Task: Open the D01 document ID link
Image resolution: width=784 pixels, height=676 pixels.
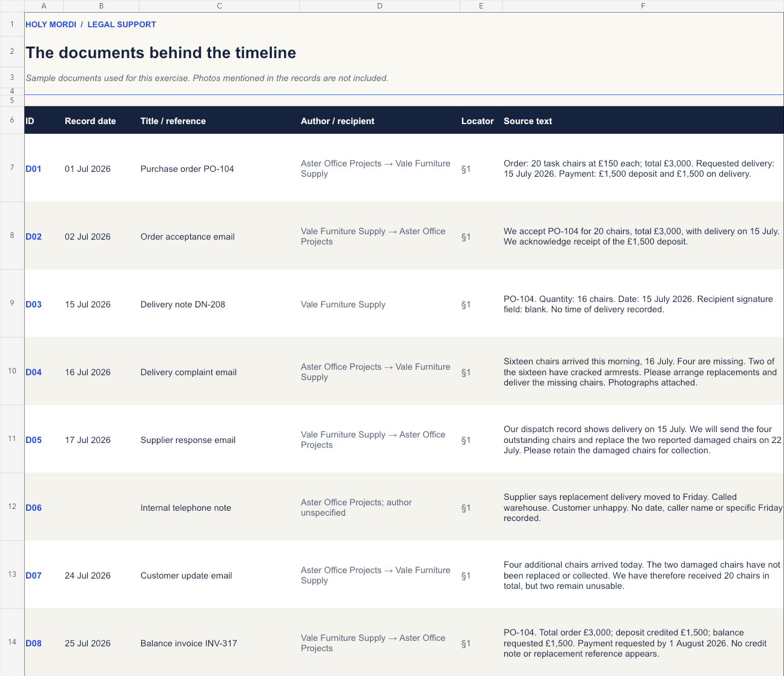Action: (x=33, y=169)
